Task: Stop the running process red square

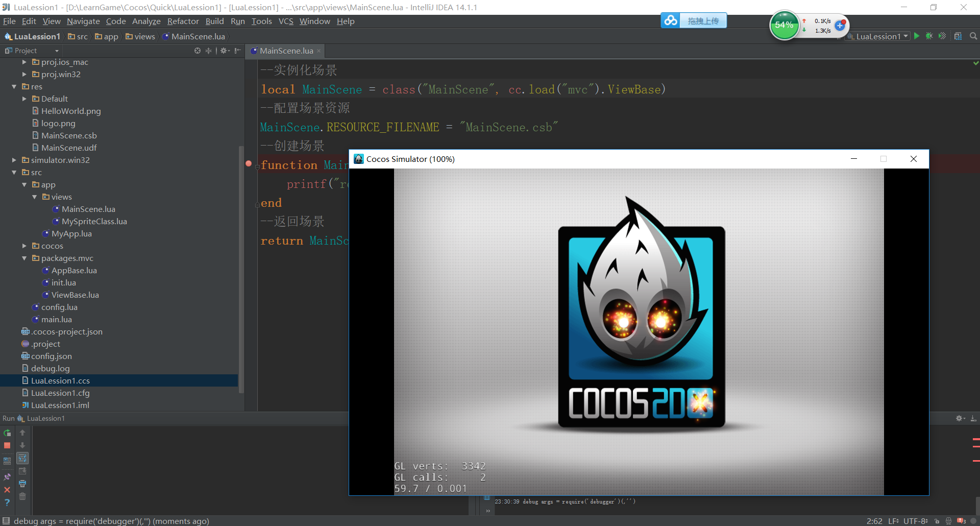Action: pos(7,445)
